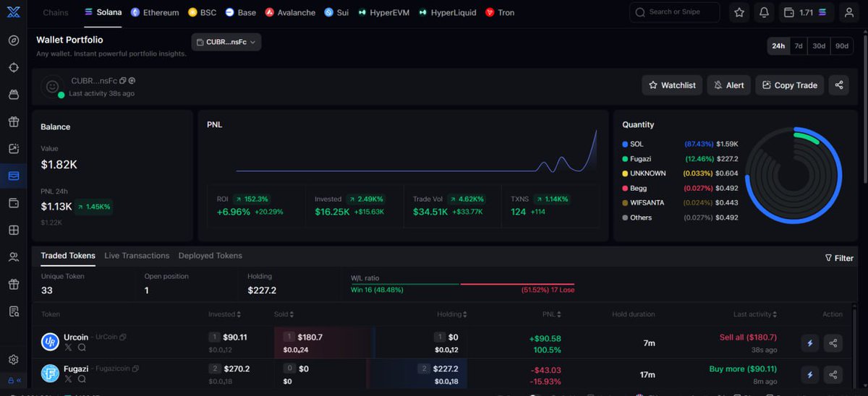868x396 pixels.
Task: Open the Live Transactions tab
Action: pyautogui.click(x=137, y=256)
